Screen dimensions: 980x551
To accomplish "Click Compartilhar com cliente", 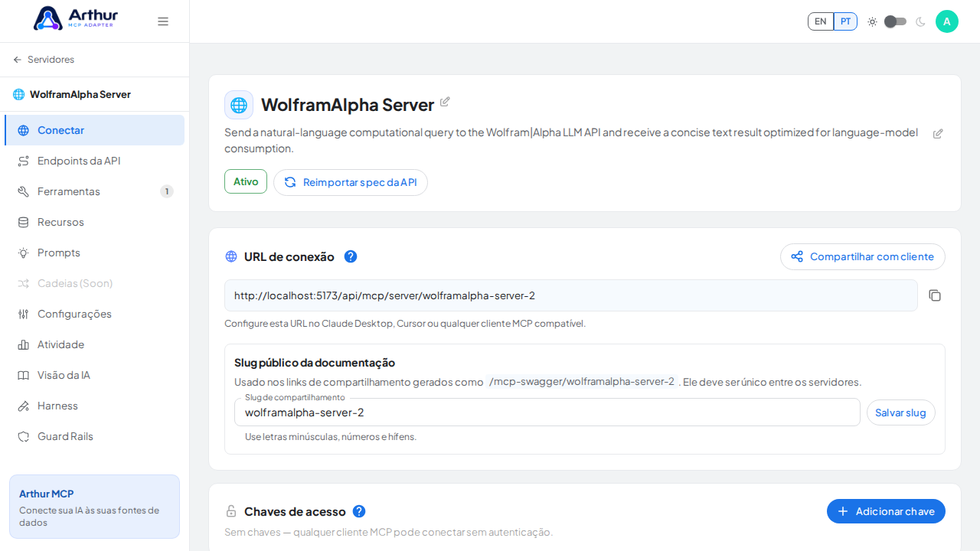I will click(863, 256).
